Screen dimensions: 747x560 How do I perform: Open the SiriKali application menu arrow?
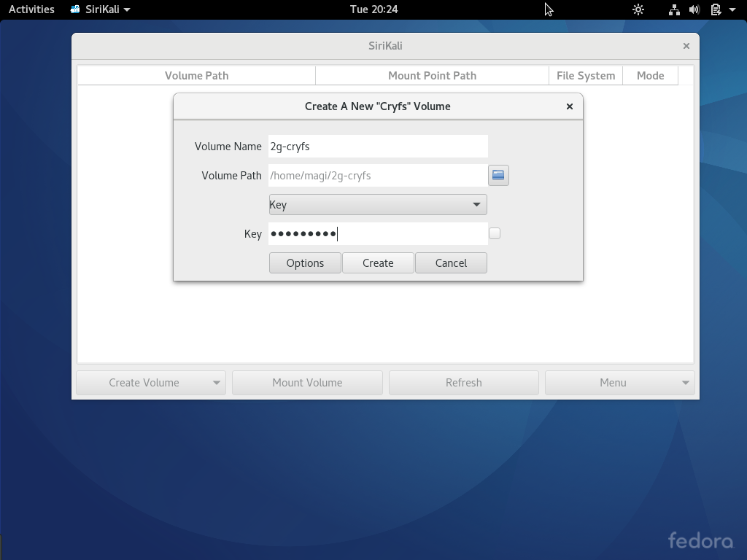(x=127, y=9)
